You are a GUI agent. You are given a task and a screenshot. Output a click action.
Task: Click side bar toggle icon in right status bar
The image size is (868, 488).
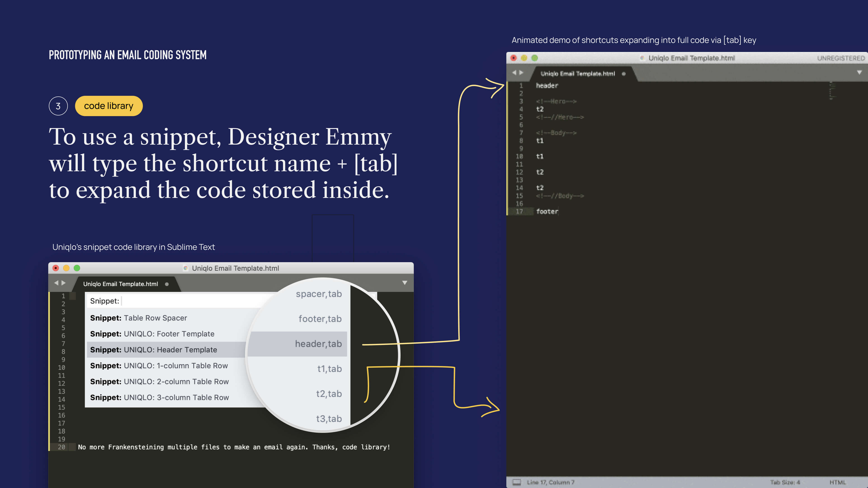click(x=517, y=482)
